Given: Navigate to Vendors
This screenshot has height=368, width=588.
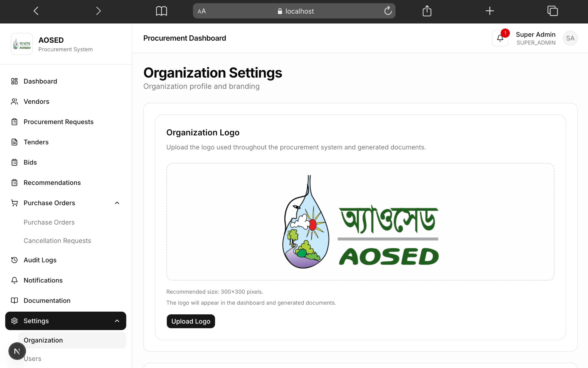Looking at the screenshot, I should 66,102.
